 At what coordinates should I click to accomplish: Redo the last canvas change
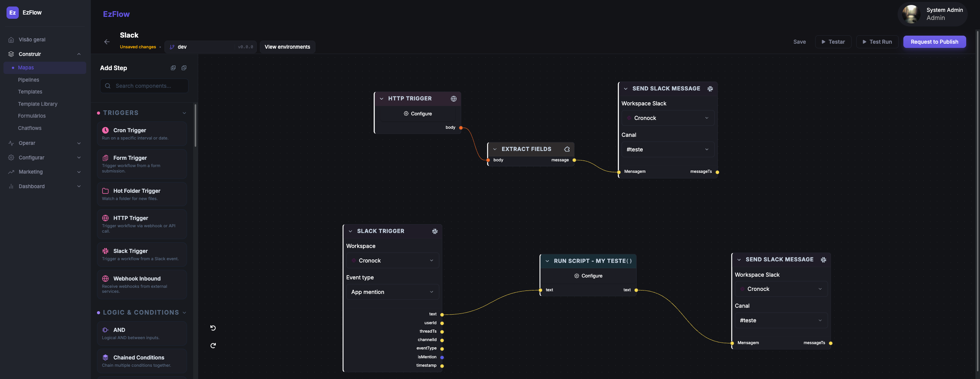coord(213,345)
